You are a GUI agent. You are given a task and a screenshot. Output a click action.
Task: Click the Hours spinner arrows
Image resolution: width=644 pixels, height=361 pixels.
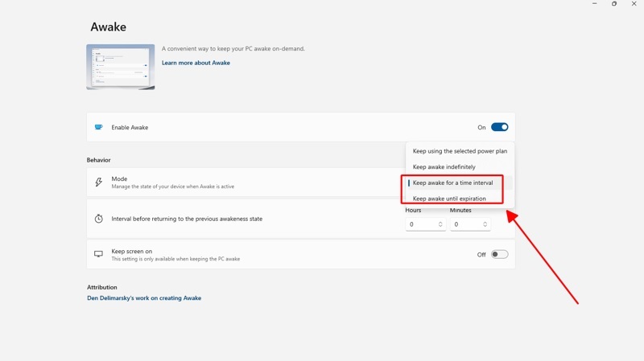(440, 224)
